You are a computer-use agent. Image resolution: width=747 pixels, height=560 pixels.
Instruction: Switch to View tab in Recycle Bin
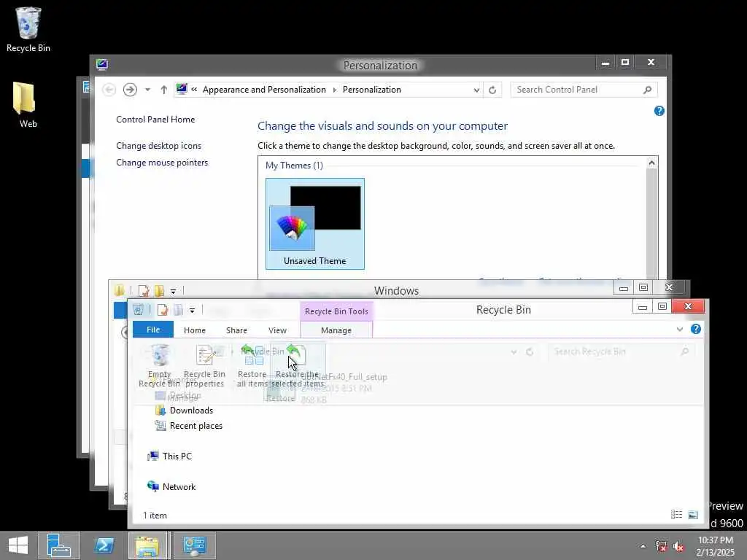[278, 330]
